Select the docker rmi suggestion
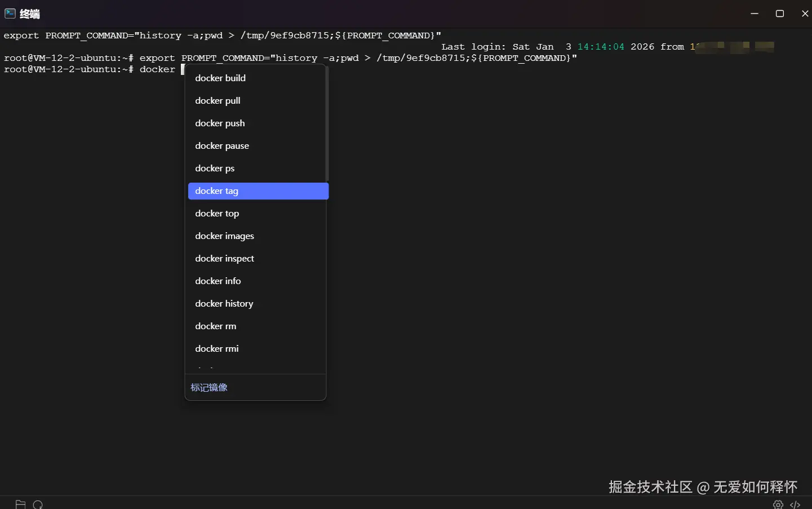This screenshot has width=812, height=509. click(x=217, y=349)
